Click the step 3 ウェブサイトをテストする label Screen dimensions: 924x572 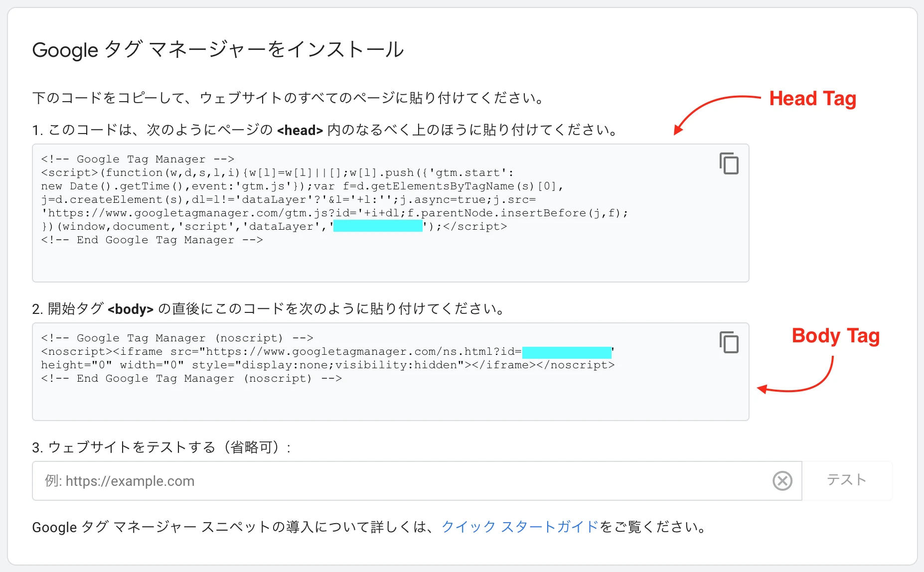click(x=161, y=447)
